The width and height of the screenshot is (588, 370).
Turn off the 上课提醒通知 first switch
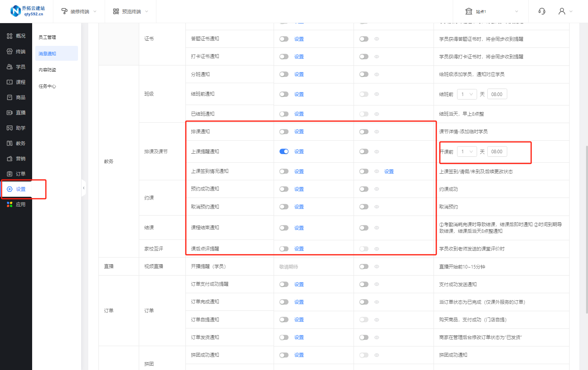click(x=284, y=151)
